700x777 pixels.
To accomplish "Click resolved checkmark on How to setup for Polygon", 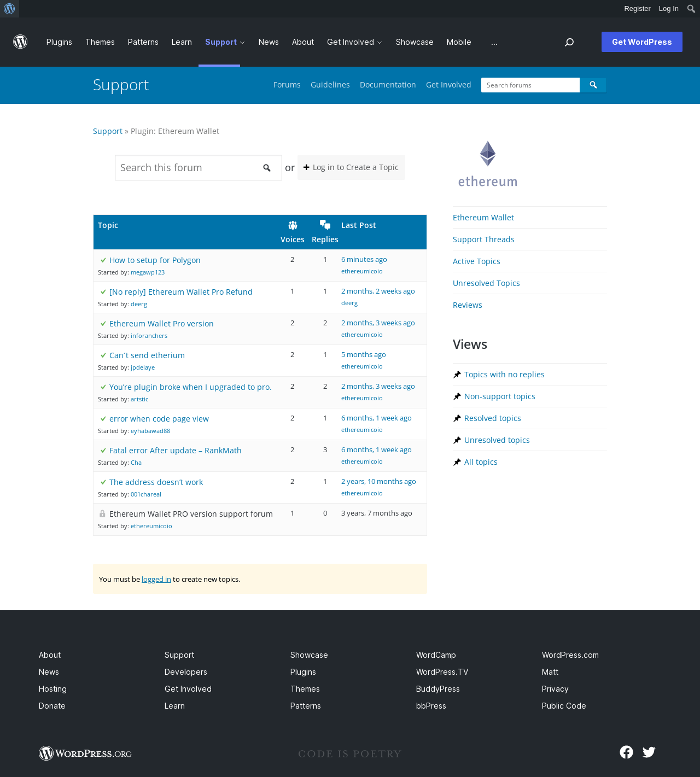I will pyautogui.click(x=103, y=260).
